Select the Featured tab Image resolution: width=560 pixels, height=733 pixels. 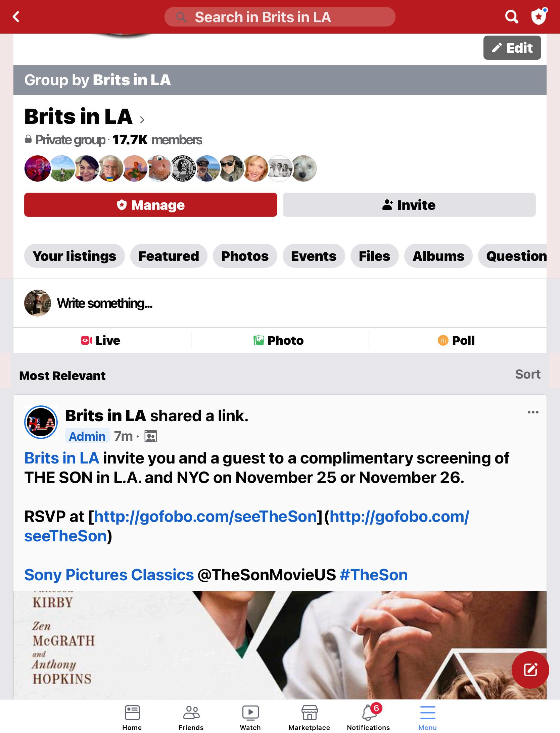[169, 256]
